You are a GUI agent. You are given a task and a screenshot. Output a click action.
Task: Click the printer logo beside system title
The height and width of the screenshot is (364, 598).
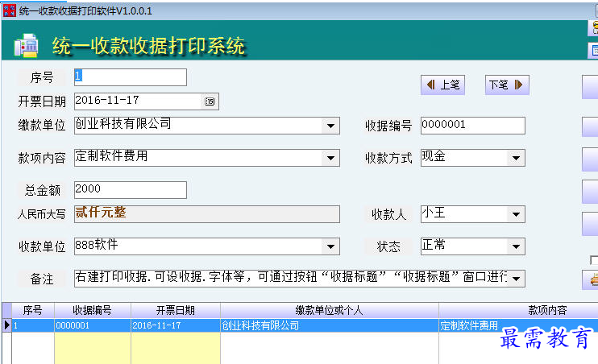(26, 45)
